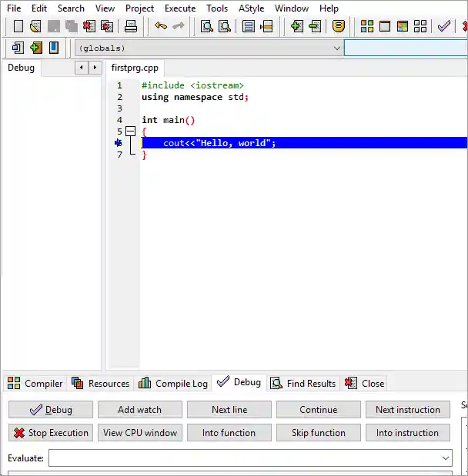468x476 pixels.
Task: Select the Debug bottom panel tab
Action: pos(239,382)
